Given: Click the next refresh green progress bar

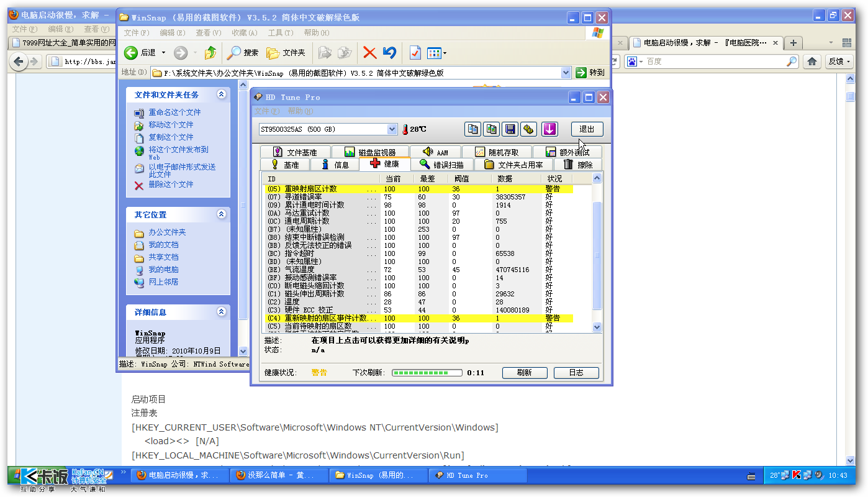Looking at the screenshot, I should [x=427, y=373].
